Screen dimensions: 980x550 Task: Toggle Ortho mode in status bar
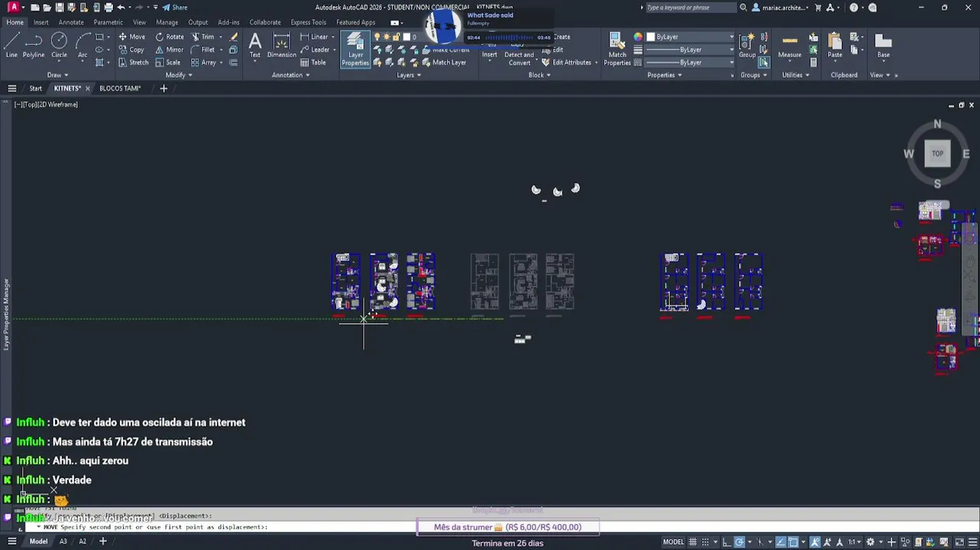pyautogui.click(x=728, y=542)
